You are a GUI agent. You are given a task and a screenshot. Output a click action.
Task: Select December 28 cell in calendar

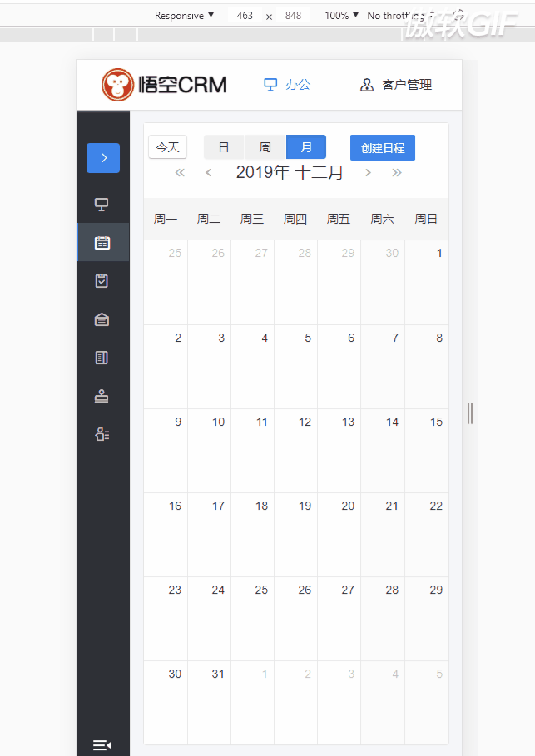(383, 619)
